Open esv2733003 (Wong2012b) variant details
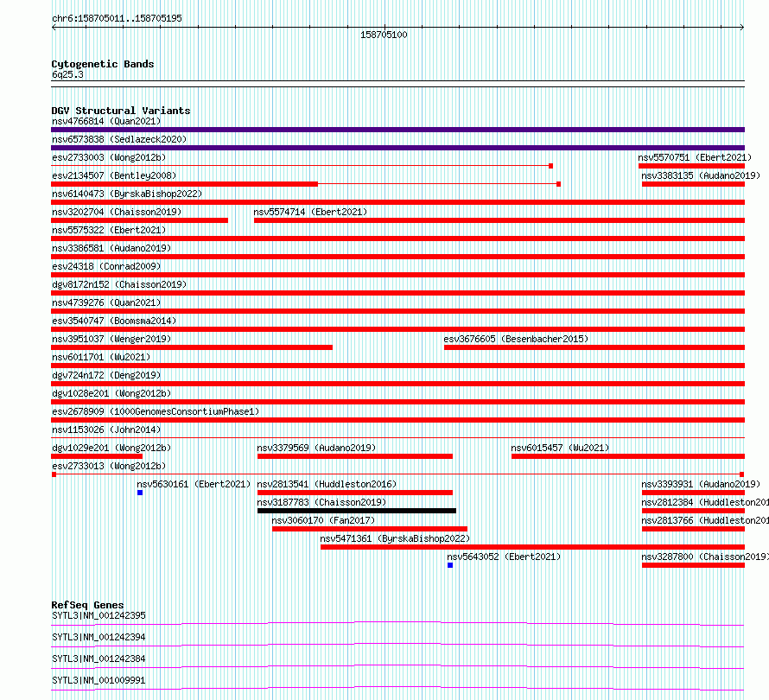769x700 pixels. pos(109,157)
